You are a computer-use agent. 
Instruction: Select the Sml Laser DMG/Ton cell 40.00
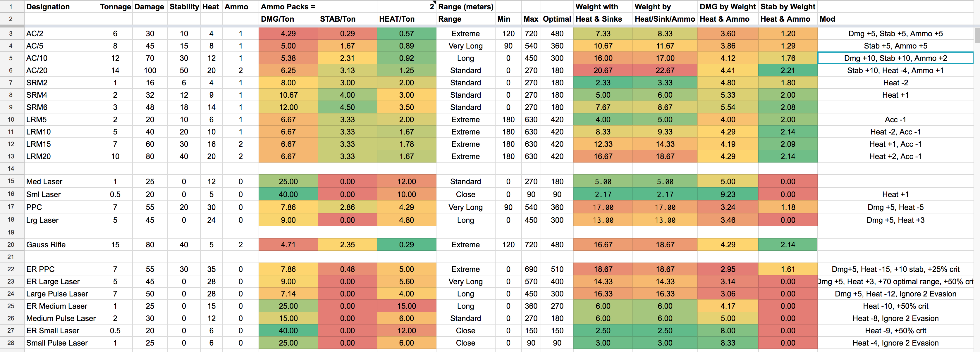point(288,194)
